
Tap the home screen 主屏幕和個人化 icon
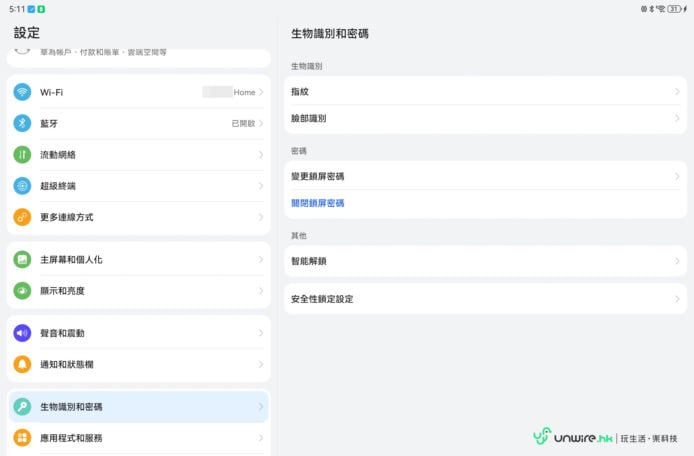point(22,259)
